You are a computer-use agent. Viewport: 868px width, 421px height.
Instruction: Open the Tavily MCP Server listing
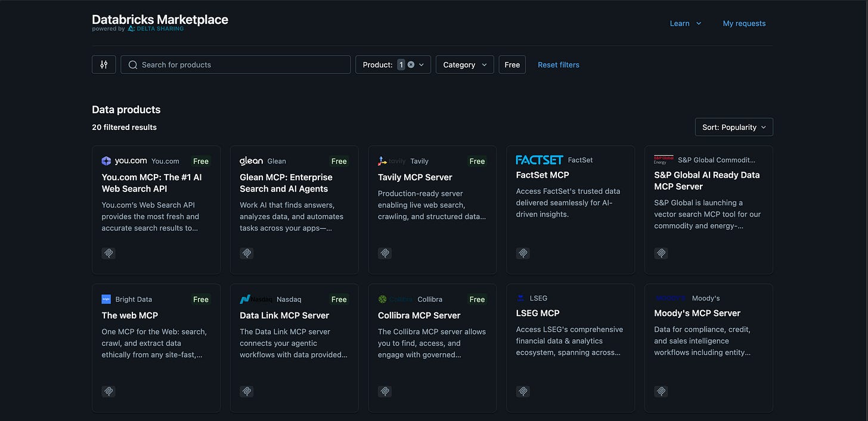pos(415,177)
